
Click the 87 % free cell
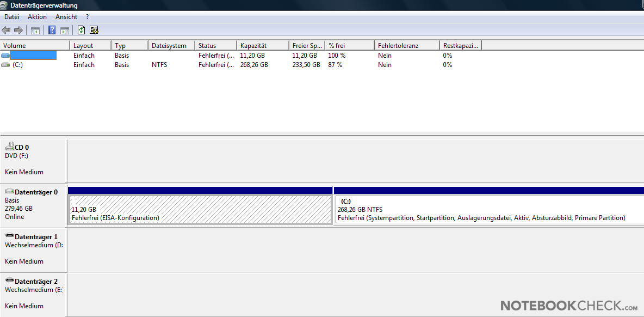pyautogui.click(x=335, y=65)
